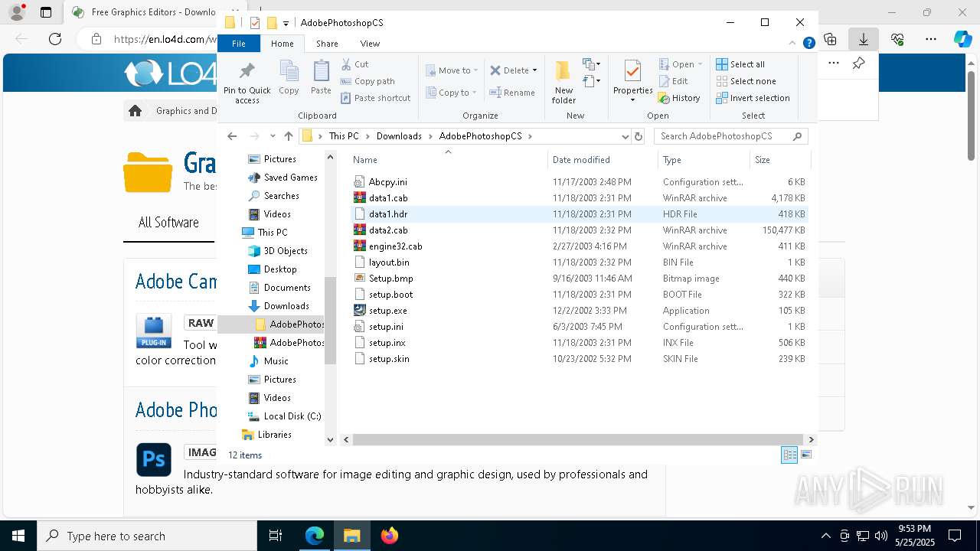Viewport: 980px width, 551px height.
Task: Create a New folder
Action: pos(563,82)
